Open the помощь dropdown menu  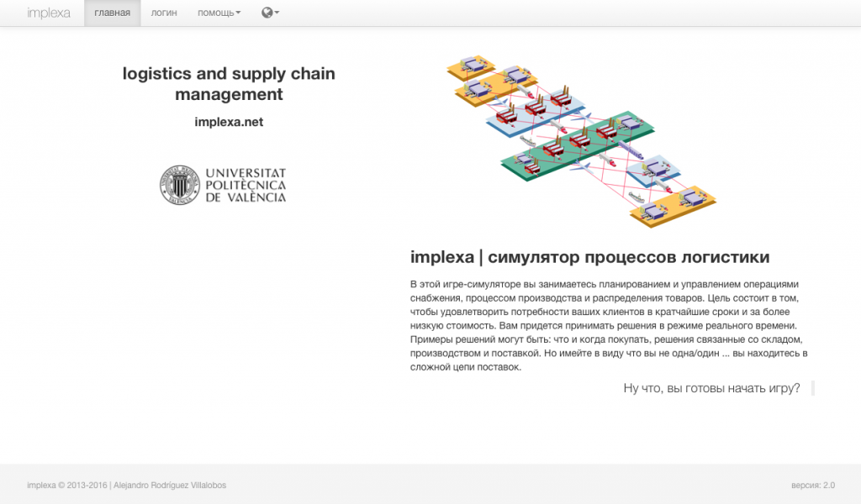tap(217, 13)
